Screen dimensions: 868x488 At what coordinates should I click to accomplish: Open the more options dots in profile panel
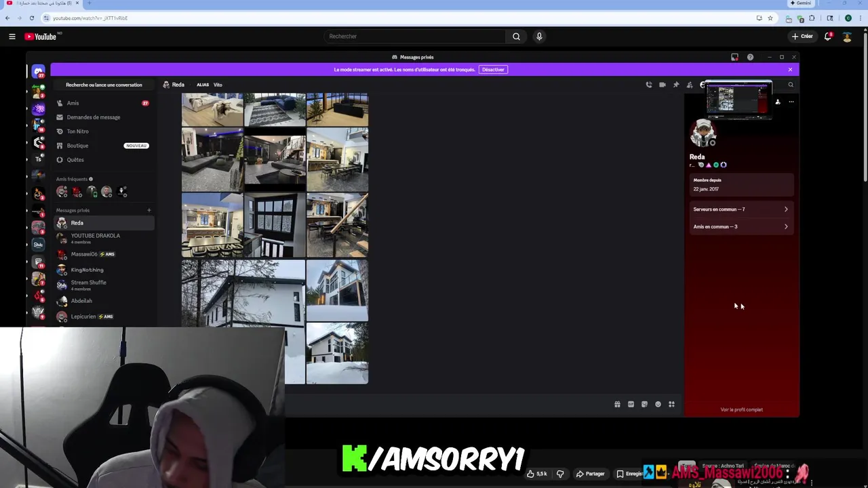pos(791,102)
